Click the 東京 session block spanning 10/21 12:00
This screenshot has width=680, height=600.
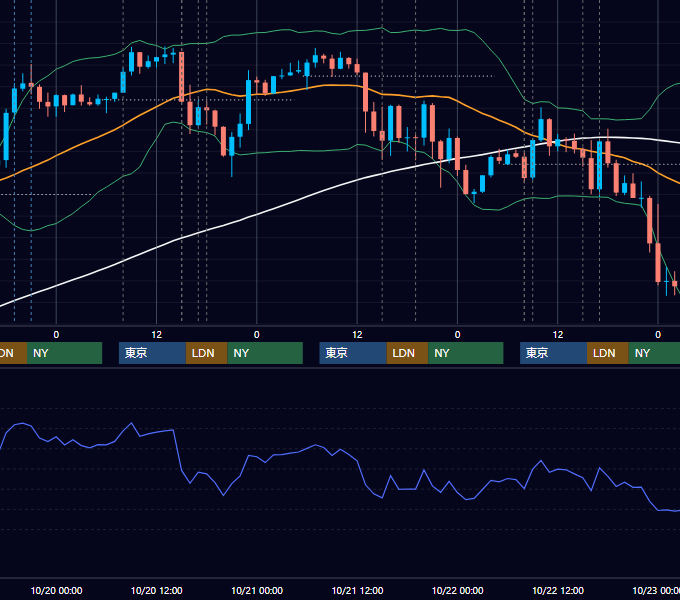tap(353, 353)
